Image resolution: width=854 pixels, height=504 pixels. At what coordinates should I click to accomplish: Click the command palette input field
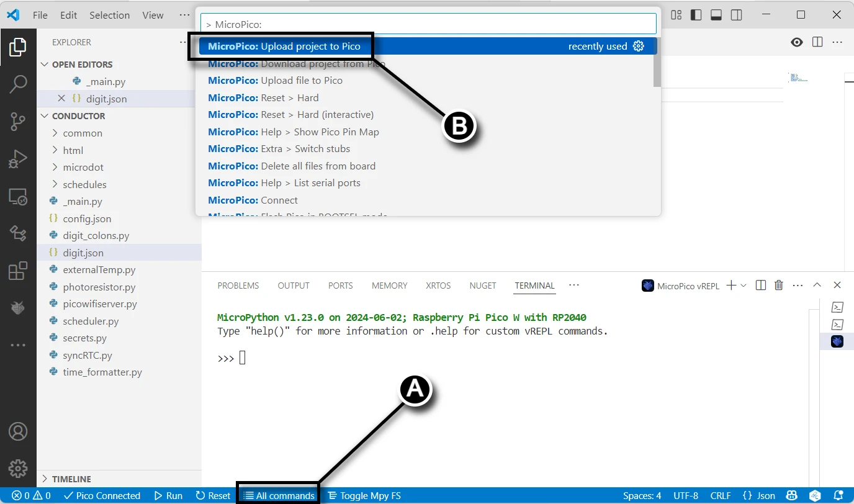click(x=428, y=24)
